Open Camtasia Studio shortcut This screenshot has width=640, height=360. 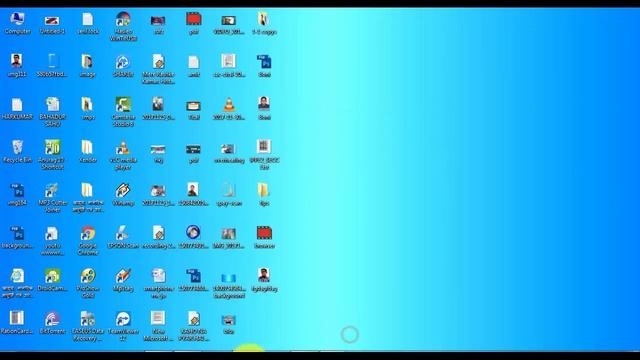click(x=123, y=112)
